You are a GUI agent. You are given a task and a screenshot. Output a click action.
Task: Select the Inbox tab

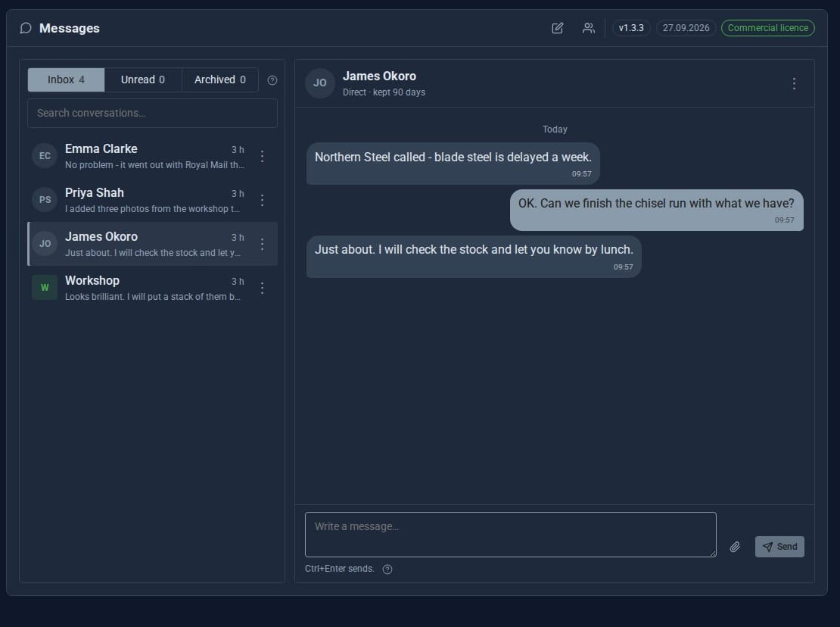pos(66,80)
